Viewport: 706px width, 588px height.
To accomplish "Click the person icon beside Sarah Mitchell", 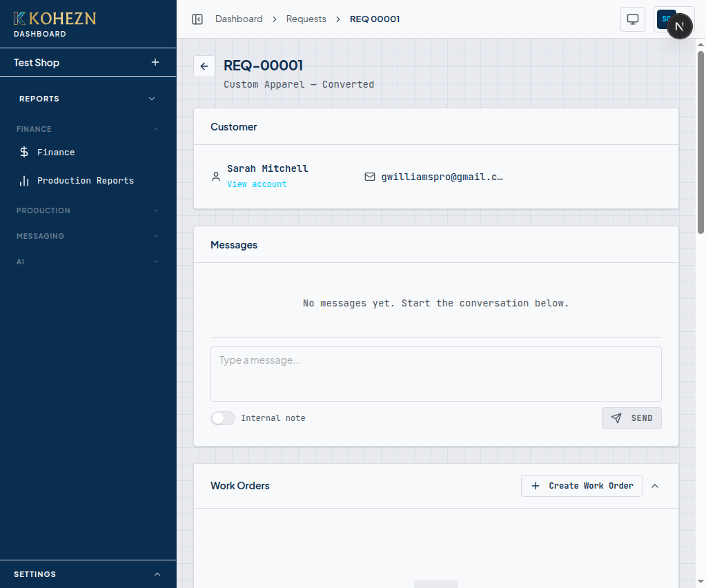I will coord(216,177).
